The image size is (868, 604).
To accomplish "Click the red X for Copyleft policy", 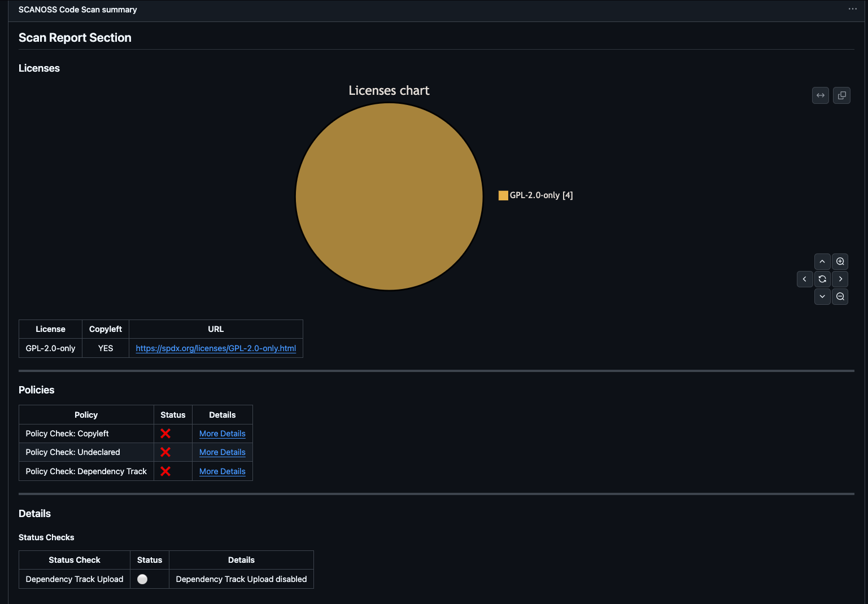I will (x=165, y=434).
